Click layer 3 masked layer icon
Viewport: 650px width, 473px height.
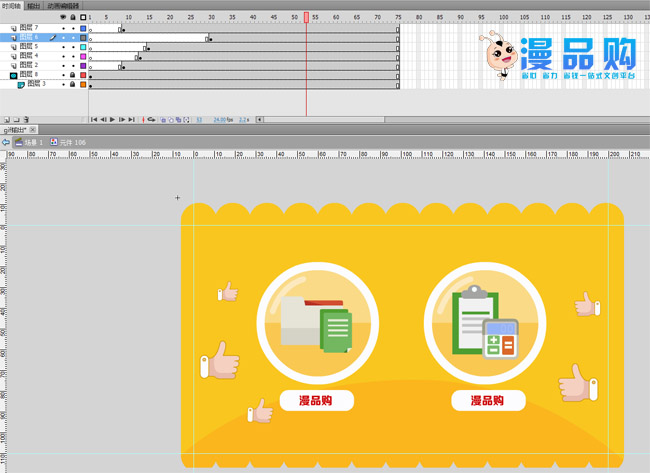21,85
